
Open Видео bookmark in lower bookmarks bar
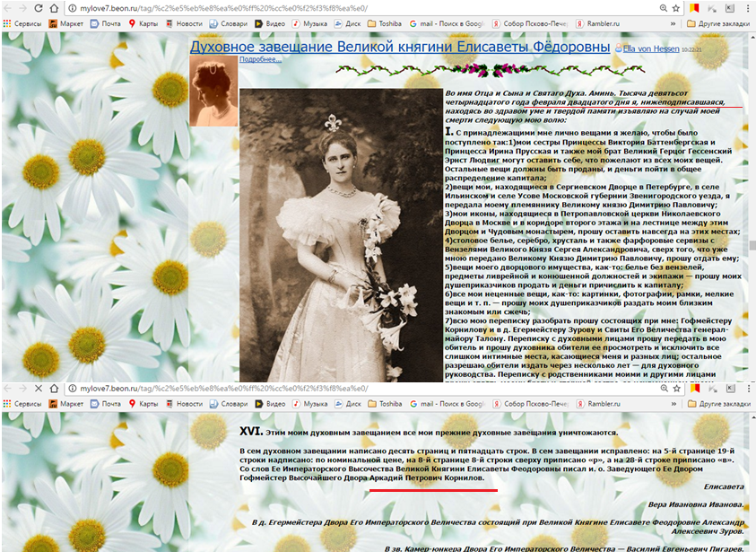[270, 403]
